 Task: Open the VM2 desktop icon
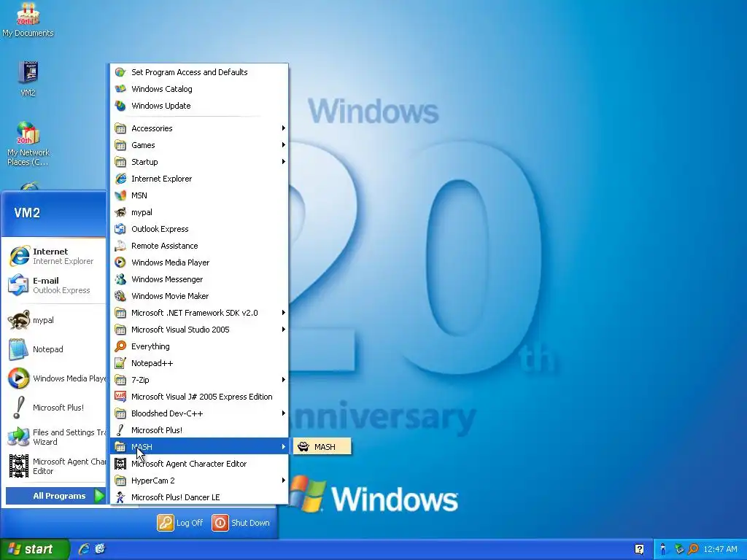click(x=28, y=79)
